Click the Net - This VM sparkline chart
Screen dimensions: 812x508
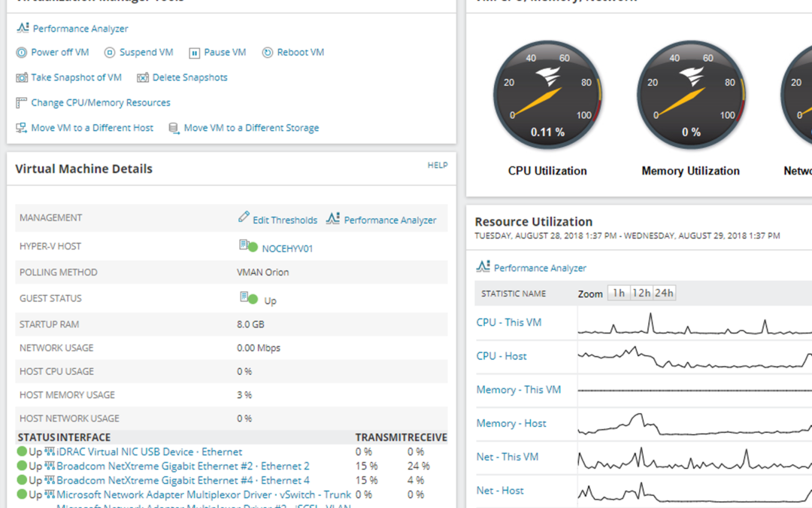point(695,458)
